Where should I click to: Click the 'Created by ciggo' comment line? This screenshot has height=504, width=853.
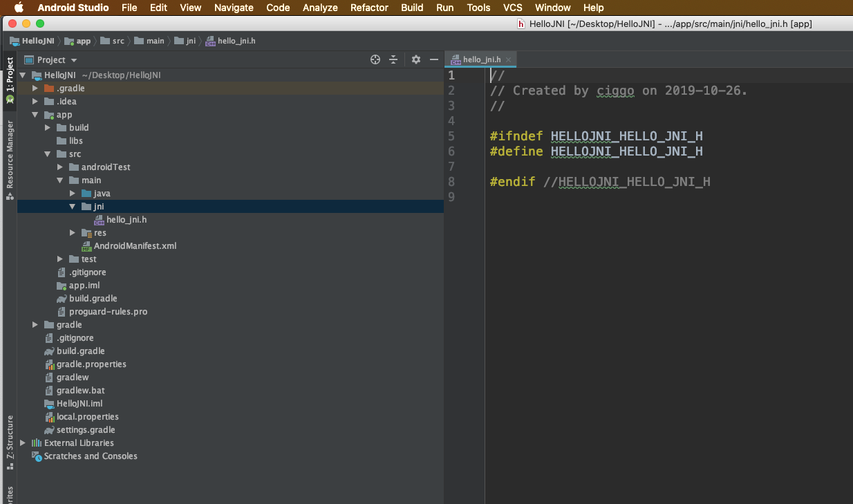coord(619,91)
